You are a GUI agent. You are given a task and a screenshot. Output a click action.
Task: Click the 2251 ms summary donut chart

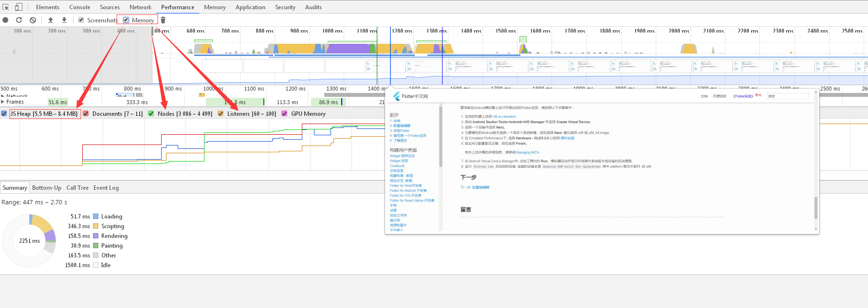pyautogui.click(x=30, y=240)
